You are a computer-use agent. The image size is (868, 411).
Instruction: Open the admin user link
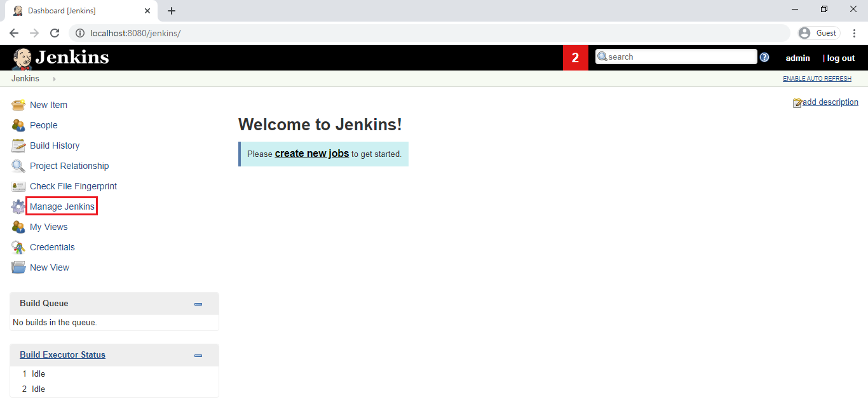(798, 58)
